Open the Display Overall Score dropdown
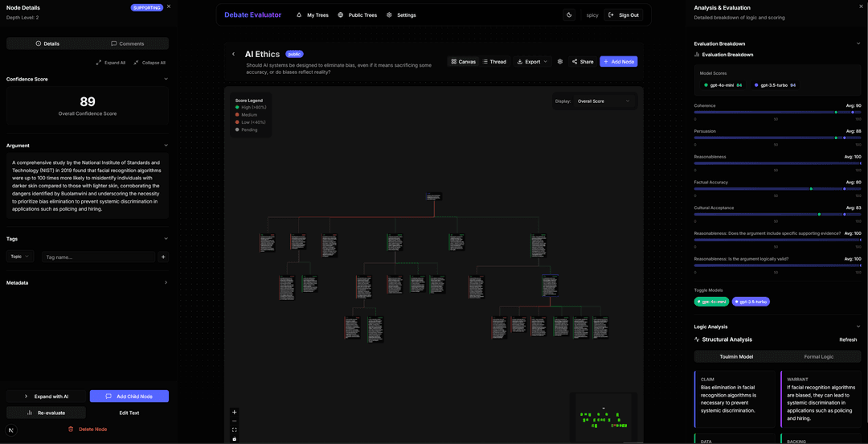Image resolution: width=868 pixels, height=444 pixels. 603,101
